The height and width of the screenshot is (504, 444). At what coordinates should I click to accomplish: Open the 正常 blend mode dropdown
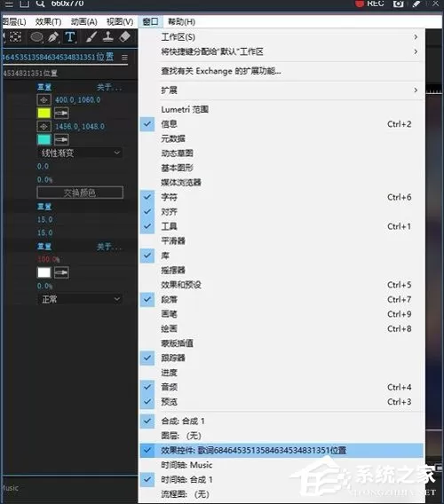(x=80, y=299)
